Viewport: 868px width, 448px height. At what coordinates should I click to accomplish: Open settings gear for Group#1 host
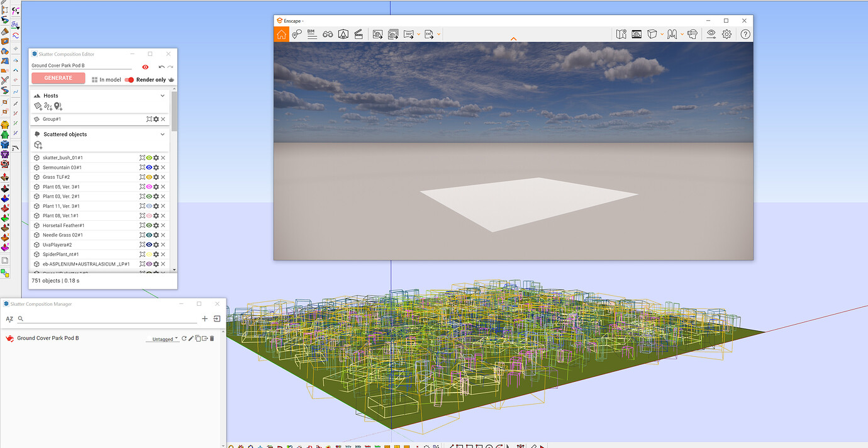(156, 119)
